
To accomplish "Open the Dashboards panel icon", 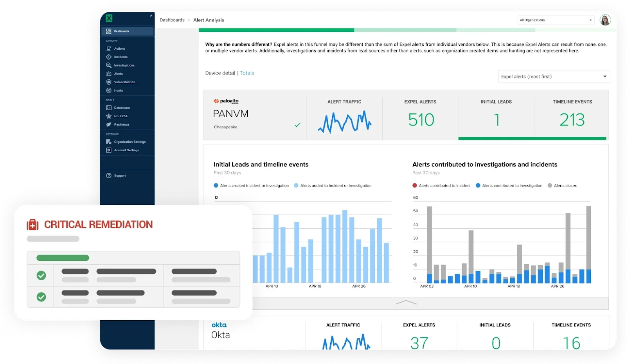I will pos(109,31).
